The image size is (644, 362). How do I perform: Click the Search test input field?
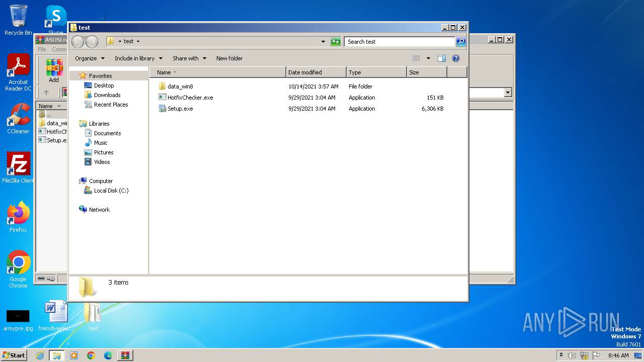point(400,42)
